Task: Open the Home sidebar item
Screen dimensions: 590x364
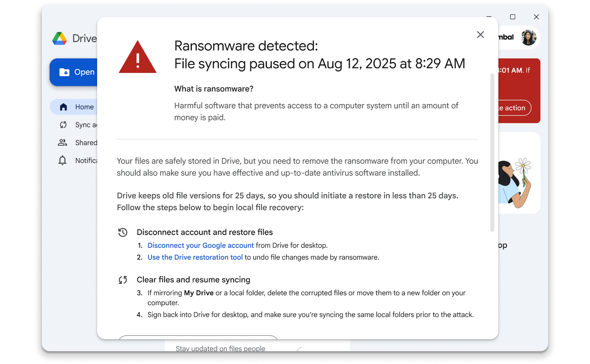Action: click(84, 107)
